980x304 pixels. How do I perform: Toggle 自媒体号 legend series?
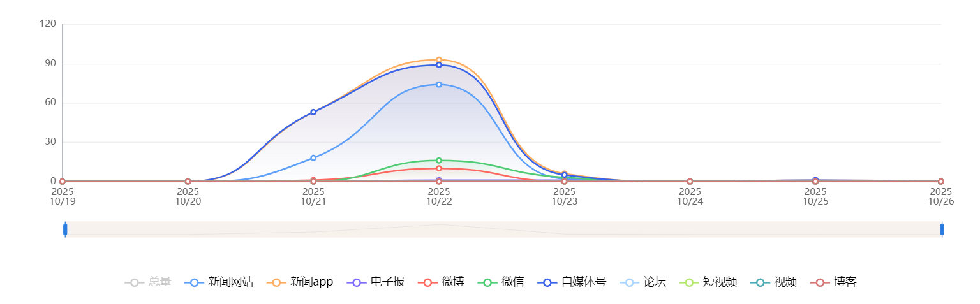coord(571,282)
